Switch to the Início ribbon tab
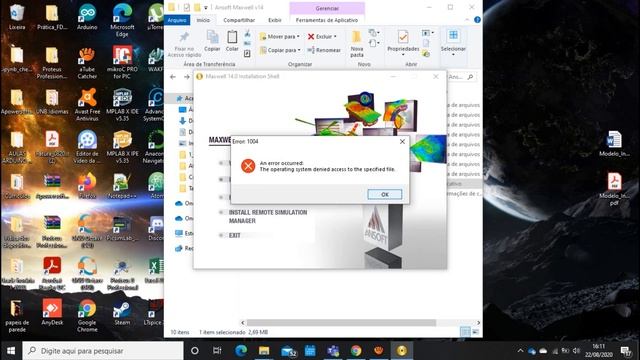Image resolution: width=640 pixels, height=360 pixels. click(x=203, y=20)
